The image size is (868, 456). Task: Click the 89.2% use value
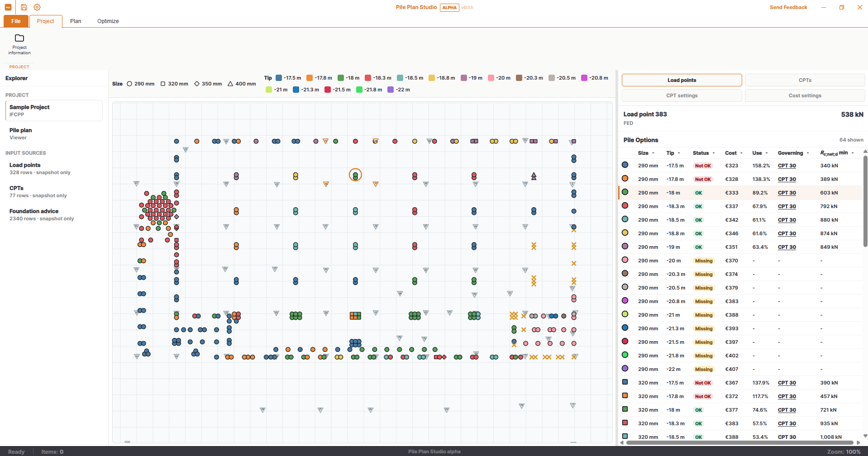[760, 193]
